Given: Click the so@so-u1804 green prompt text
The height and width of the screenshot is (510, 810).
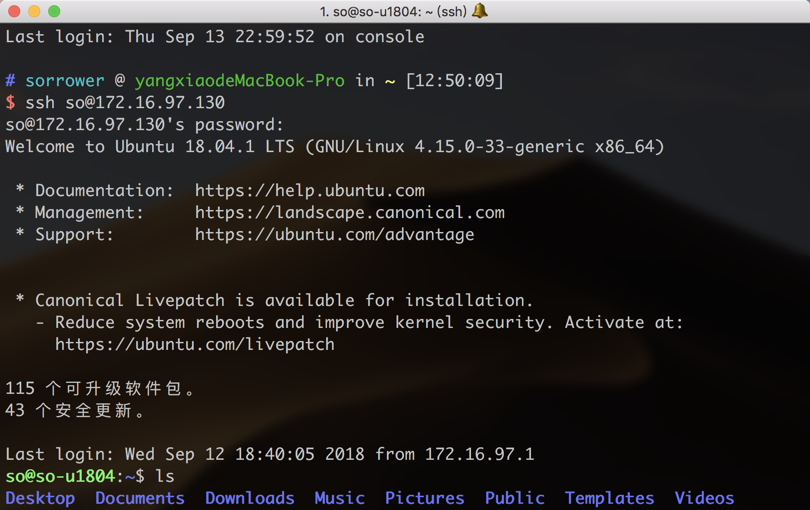Looking at the screenshot, I should (60, 476).
